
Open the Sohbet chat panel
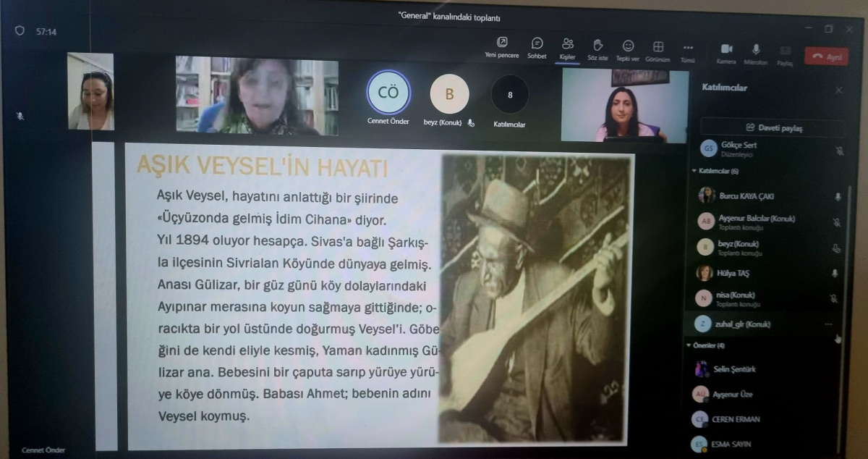(x=537, y=48)
